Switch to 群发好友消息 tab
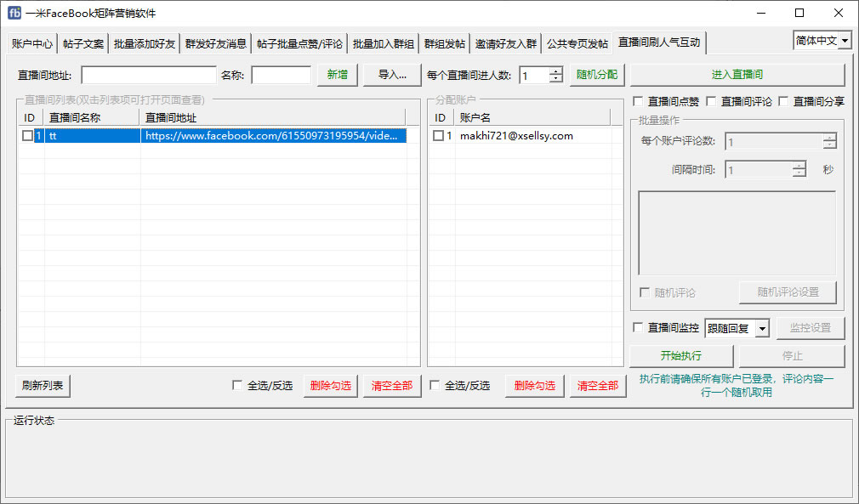 click(x=215, y=44)
